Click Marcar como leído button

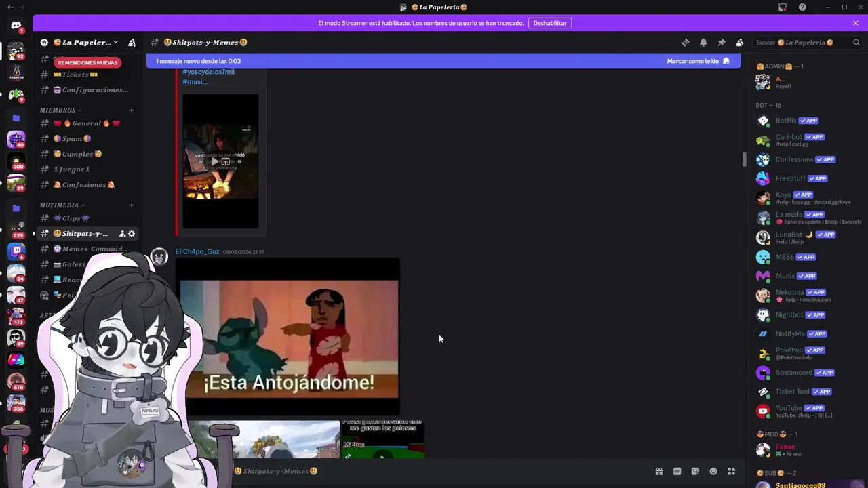coord(698,61)
